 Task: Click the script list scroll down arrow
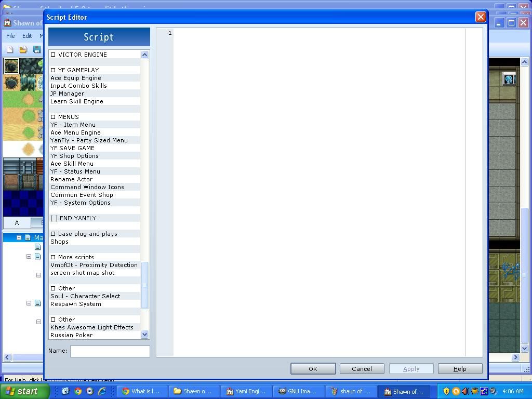point(145,335)
